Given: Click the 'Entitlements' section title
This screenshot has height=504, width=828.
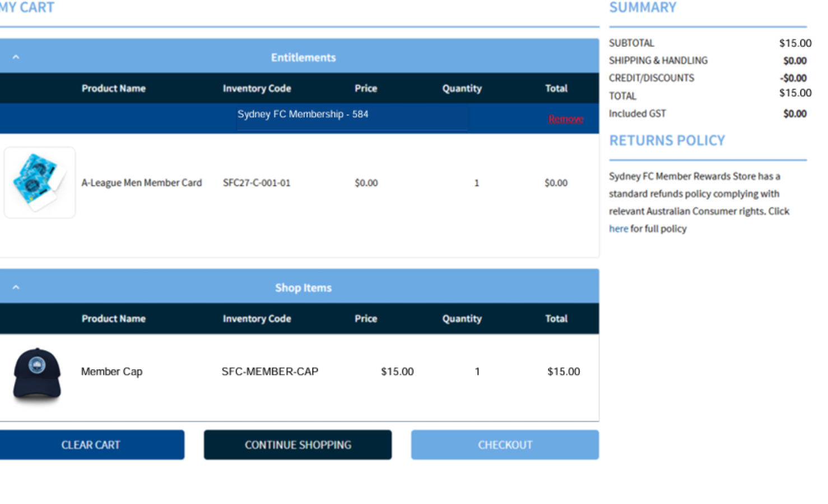Looking at the screenshot, I should point(303,58).
